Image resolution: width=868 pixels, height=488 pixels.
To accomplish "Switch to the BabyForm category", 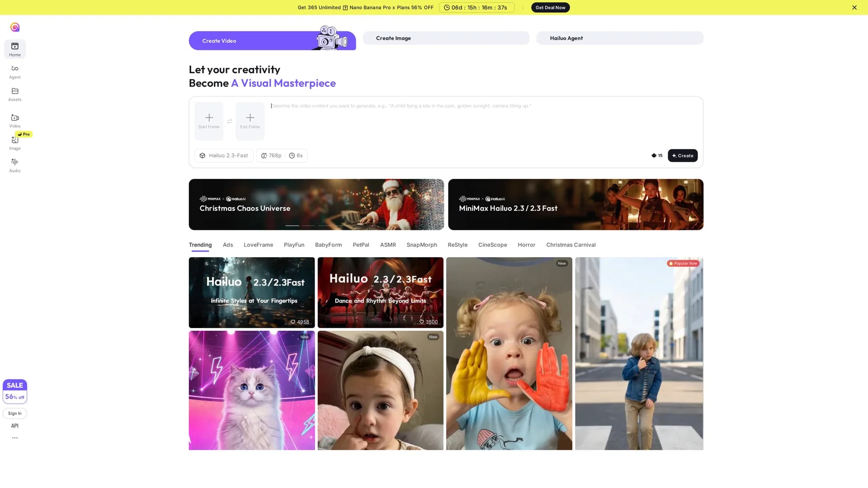I will tap(328, 245).
